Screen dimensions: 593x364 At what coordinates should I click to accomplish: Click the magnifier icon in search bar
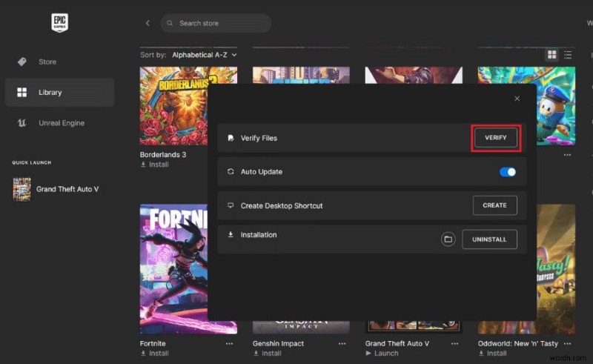tap(170, 23)
